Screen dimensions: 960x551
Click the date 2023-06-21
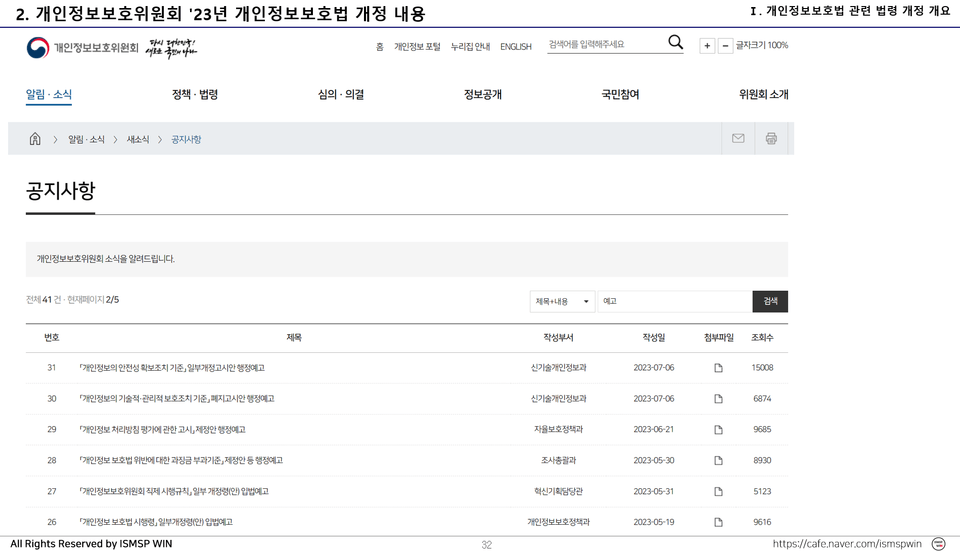coord(654,430)
